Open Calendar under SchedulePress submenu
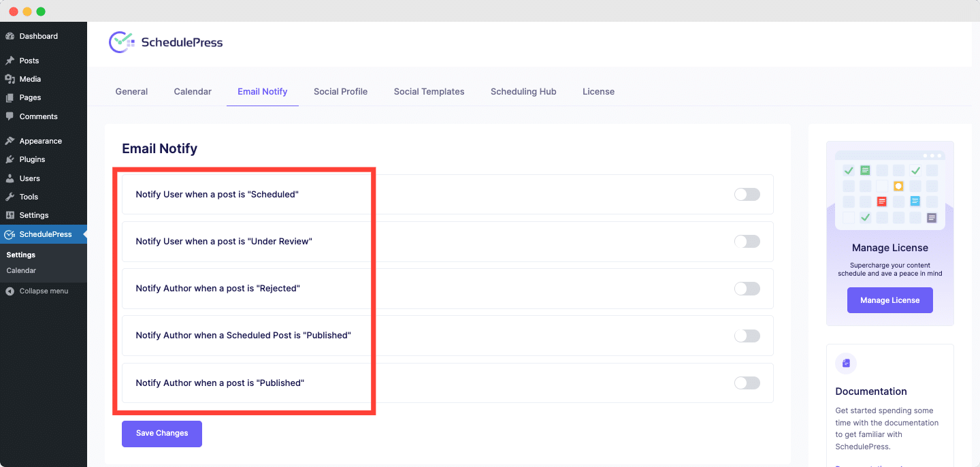 tap(21, 270)
